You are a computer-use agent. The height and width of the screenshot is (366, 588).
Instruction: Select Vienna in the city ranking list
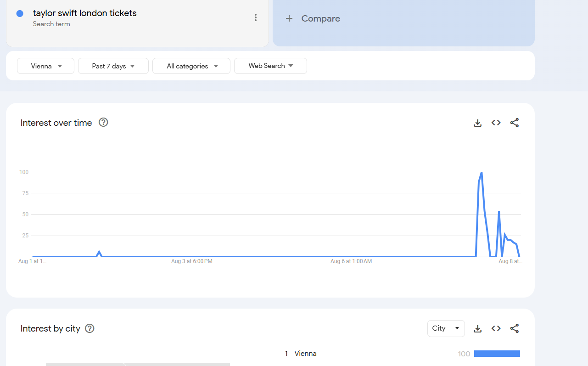(x=305, y=354)
